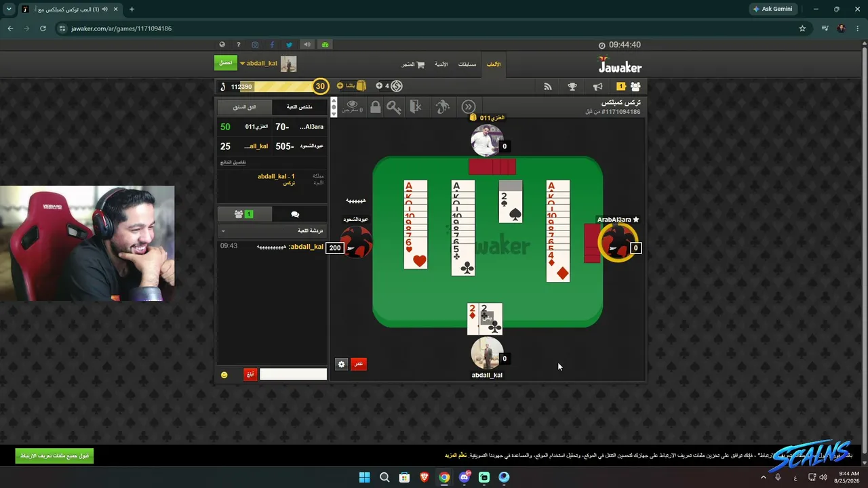Select the الألعاب games tab
The width and height of the screenshot is (868, 488).
pos(494,64)
